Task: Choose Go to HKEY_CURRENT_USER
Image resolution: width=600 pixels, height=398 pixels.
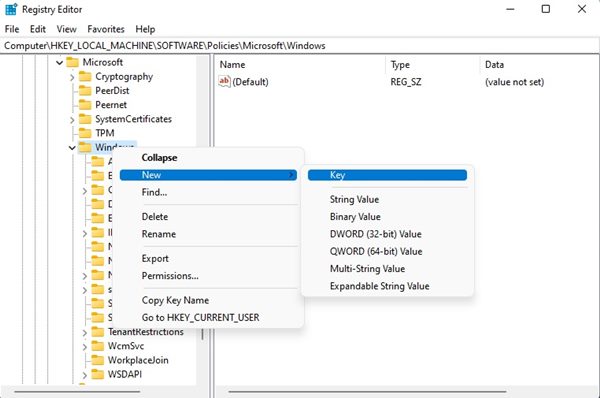Action: click(208, 317)
